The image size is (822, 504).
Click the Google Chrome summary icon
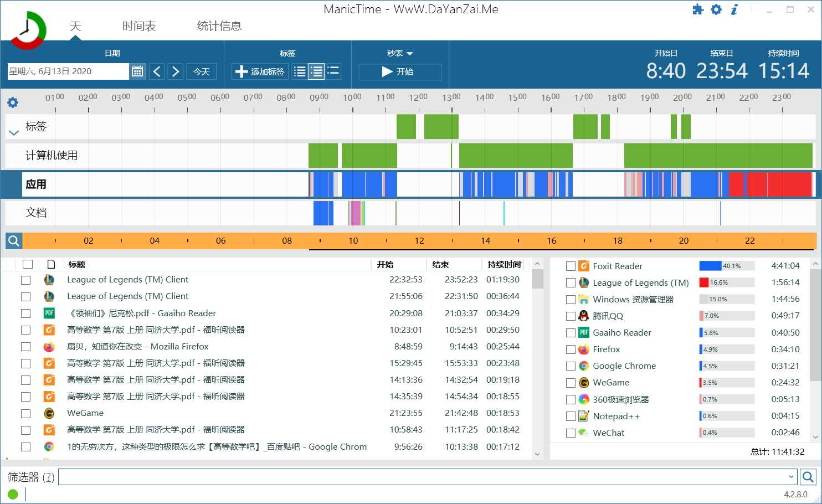click(x=584, y=366)
